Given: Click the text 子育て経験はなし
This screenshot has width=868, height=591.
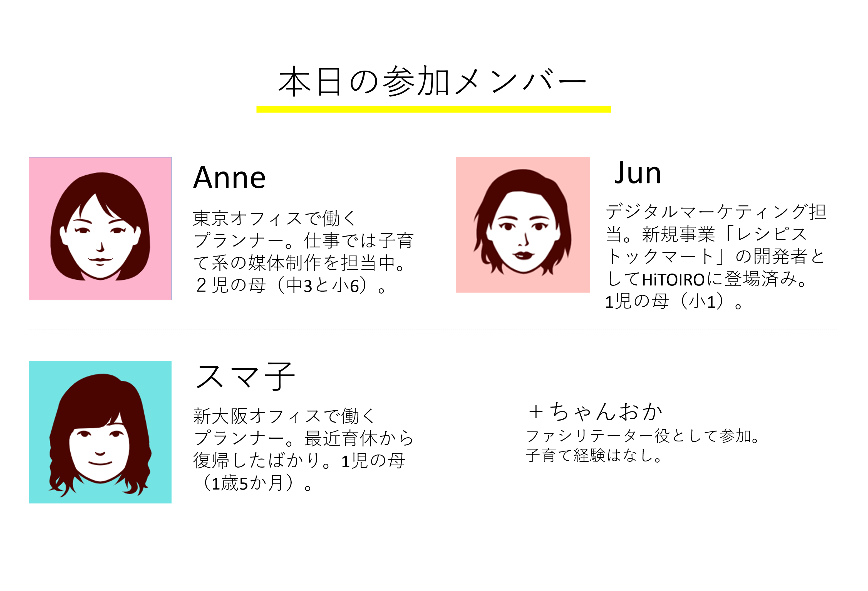Looking at the screenshot, I should tap(594, 455).
